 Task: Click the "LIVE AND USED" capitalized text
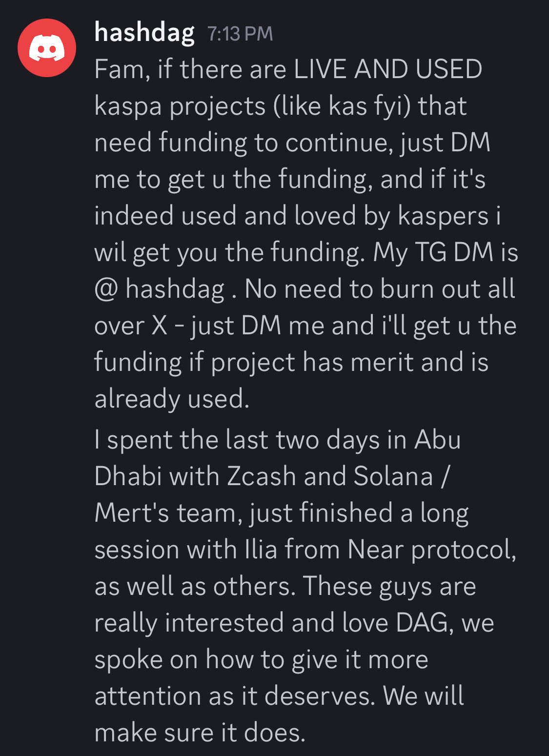point(388,69)
